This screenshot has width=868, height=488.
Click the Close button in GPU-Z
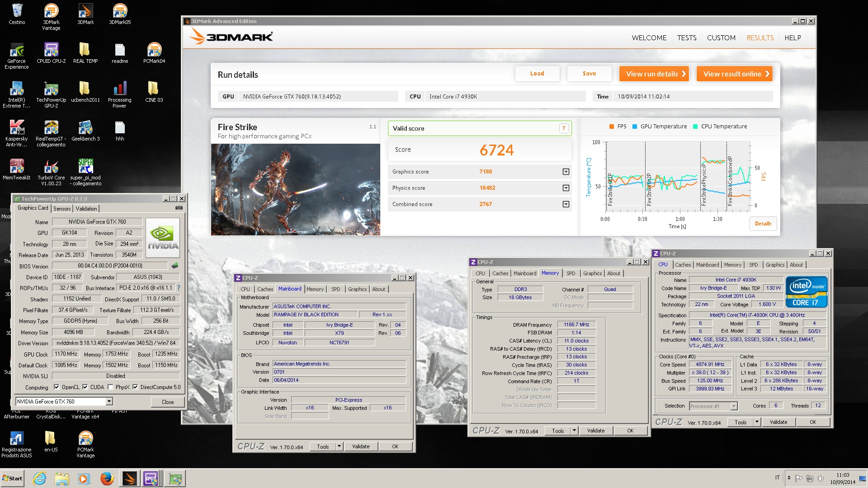click(168, 402)
